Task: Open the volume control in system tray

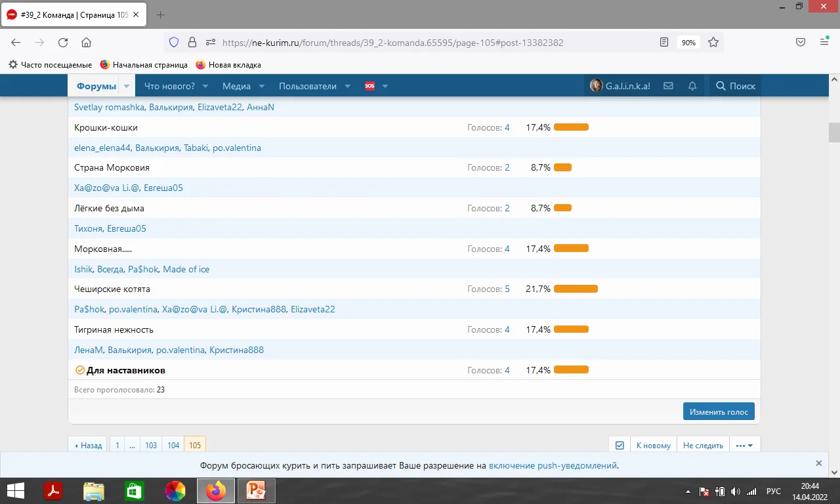Action: tap(735, 492)
